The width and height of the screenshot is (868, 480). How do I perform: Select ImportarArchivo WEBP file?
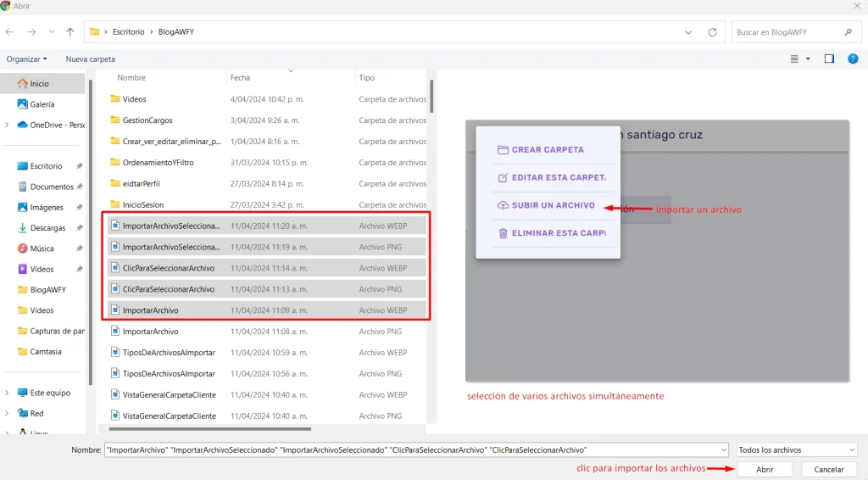pos(267,310)
